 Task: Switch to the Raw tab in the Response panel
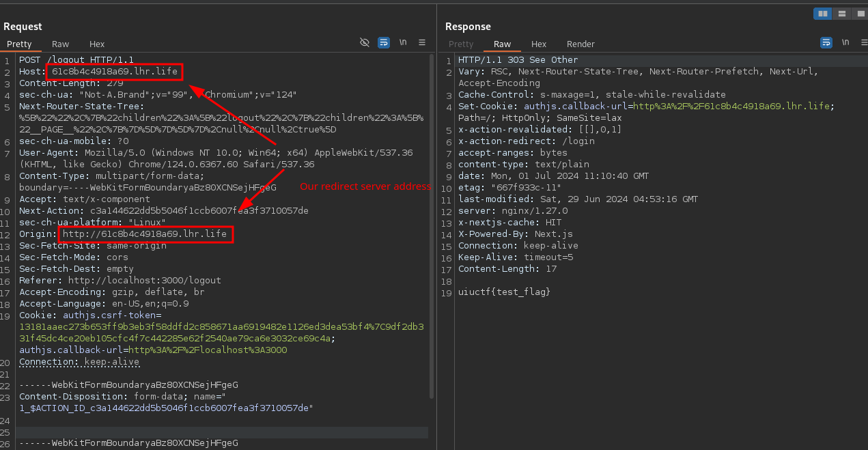pyautogui.click(x=502, y=44)
